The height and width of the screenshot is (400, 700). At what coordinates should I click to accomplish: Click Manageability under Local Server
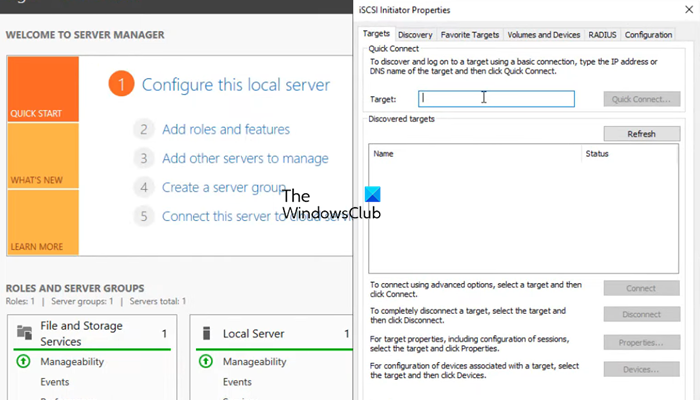pyautogui.click(x=254, y=362)
